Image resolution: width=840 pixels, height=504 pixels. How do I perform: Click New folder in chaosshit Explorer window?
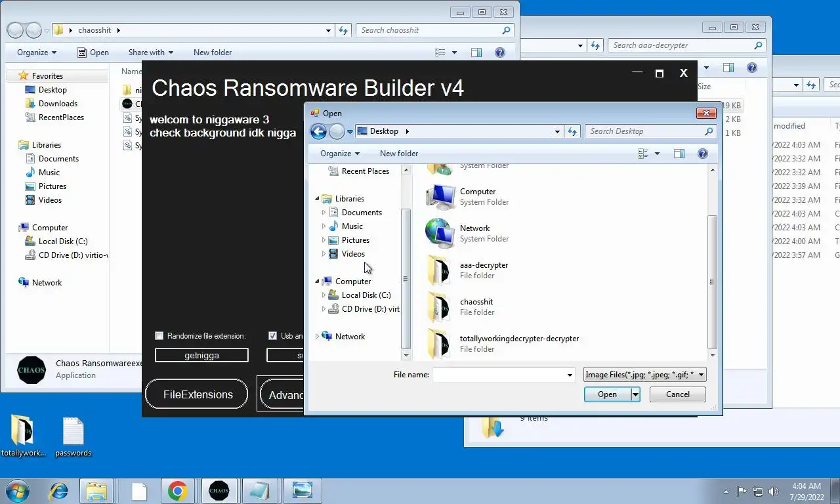coord(213,52)
